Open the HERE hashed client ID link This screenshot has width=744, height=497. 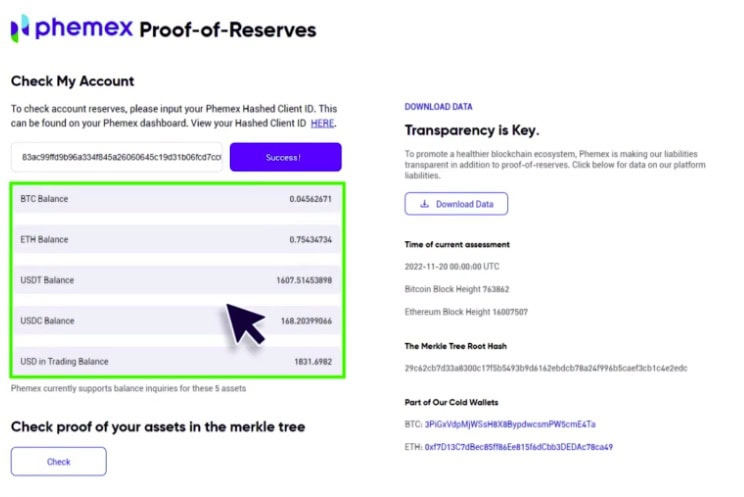click(322, 123)
